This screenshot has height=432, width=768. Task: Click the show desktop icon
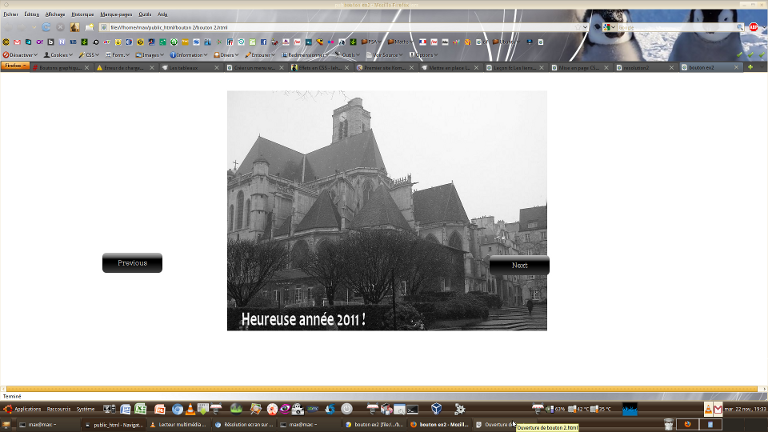(x=6, y=425)
